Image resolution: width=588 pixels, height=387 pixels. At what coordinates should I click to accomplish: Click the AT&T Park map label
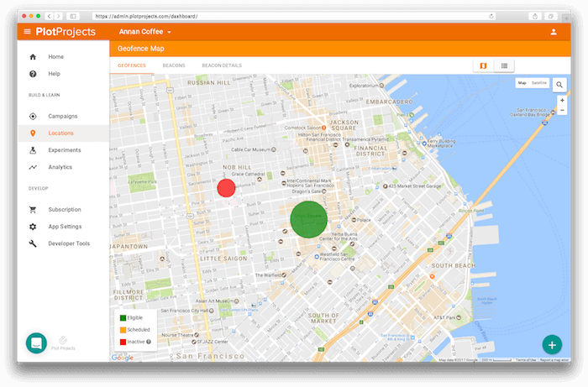click(444, 317)
